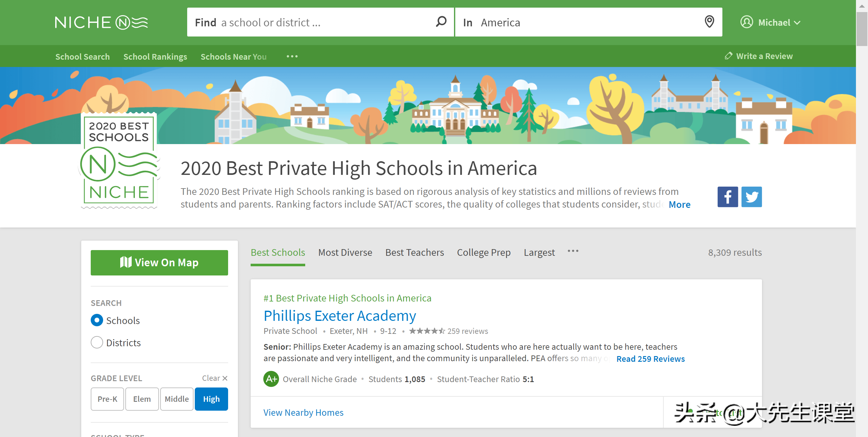Clear the grade level filter

tap(215, 378)
